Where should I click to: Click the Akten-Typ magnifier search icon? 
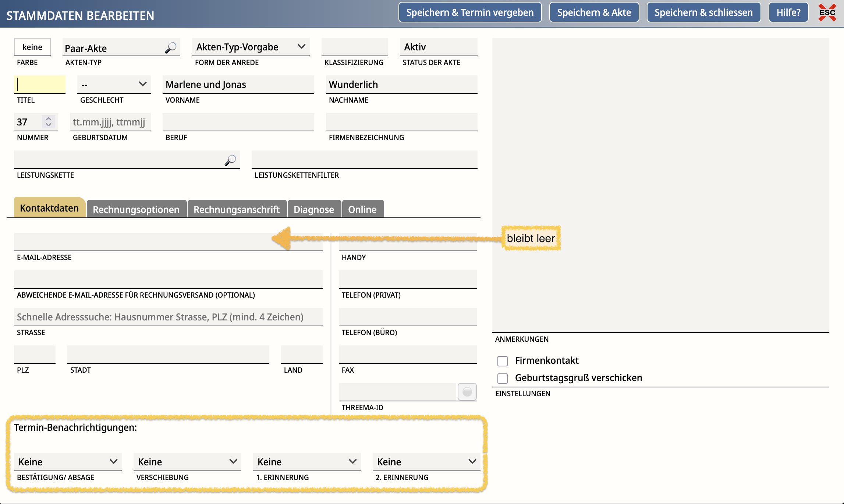tap(171, 48)
